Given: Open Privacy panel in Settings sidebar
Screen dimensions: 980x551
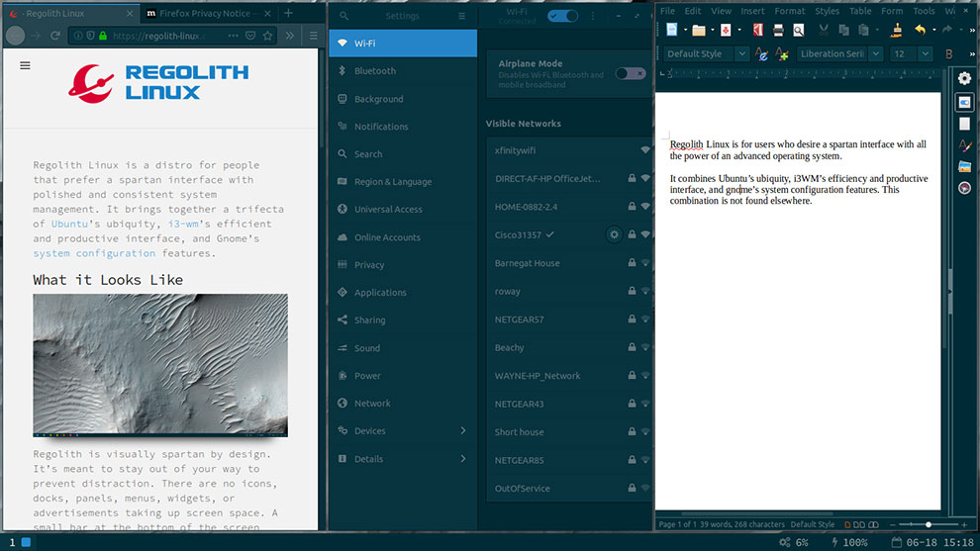Looking at the screenshot, I should coord(403,265).
